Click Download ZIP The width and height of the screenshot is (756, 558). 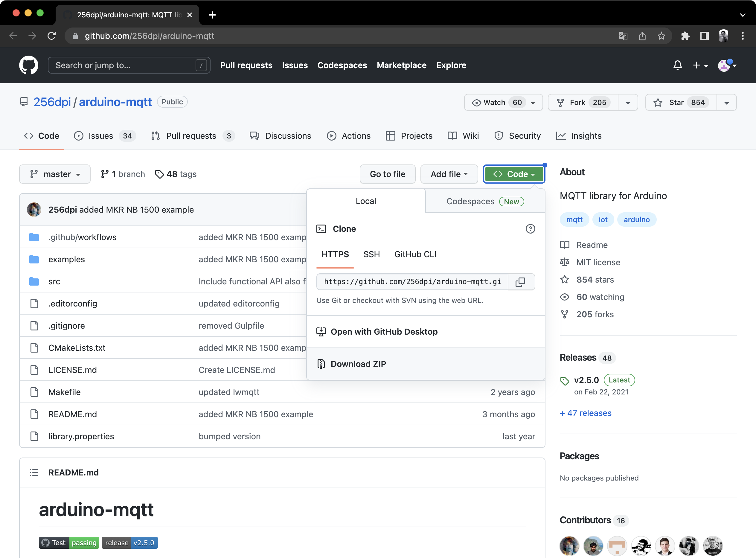tap(426, 364)
